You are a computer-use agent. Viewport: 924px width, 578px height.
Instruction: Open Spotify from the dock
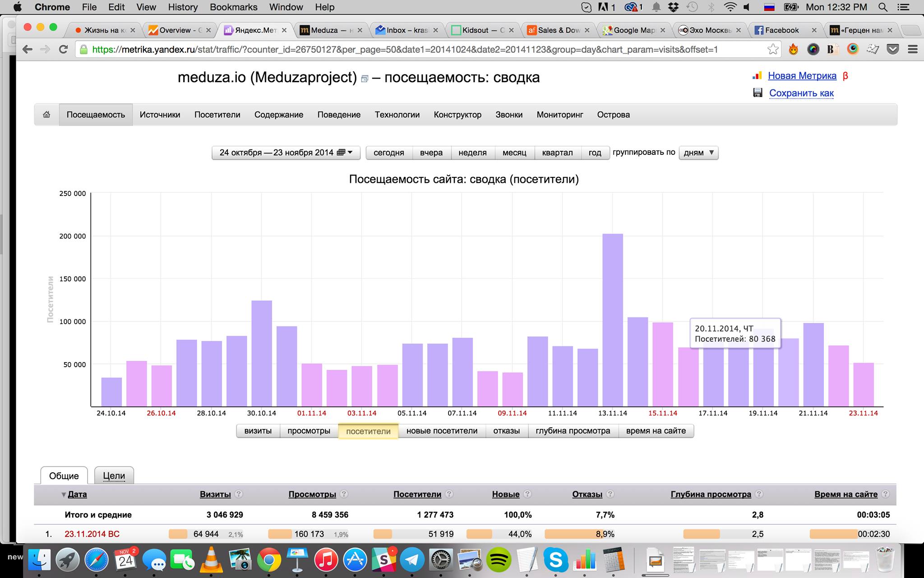(499, 560)
